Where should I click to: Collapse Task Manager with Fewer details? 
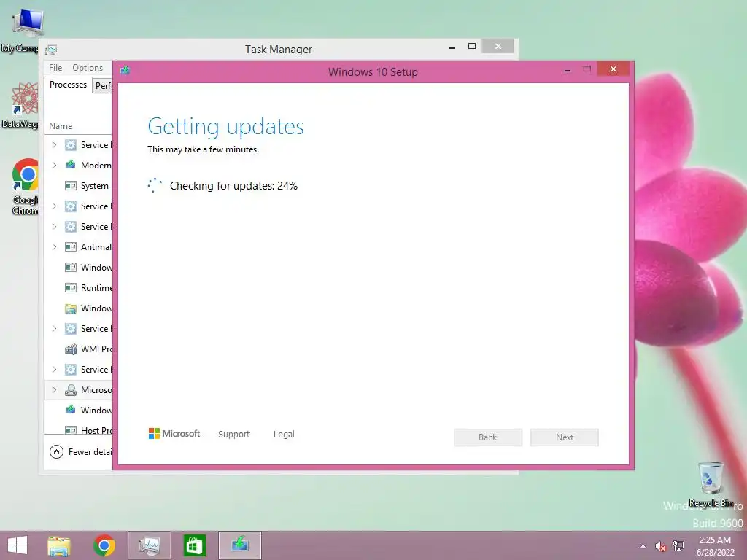coord(80,451)
